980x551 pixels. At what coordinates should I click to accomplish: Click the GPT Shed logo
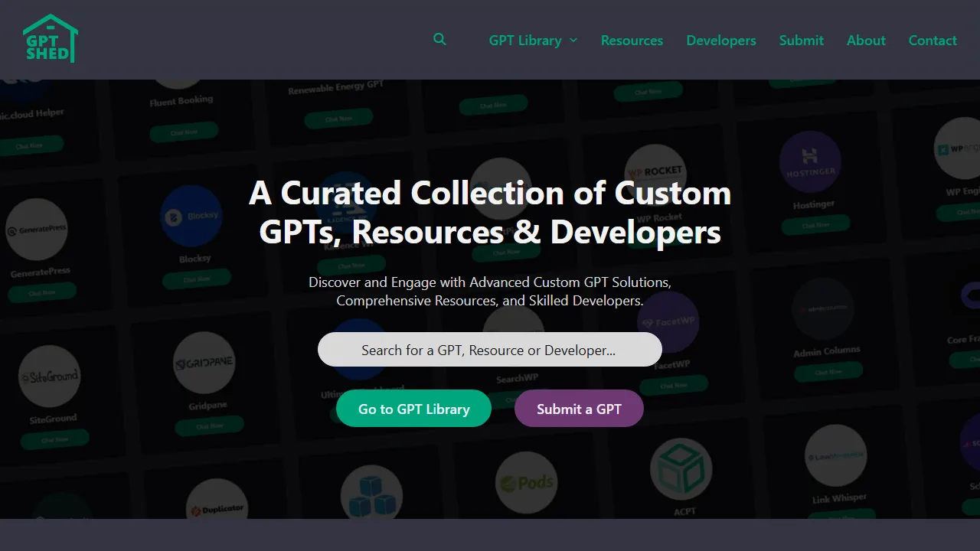(x=50, y=37)
